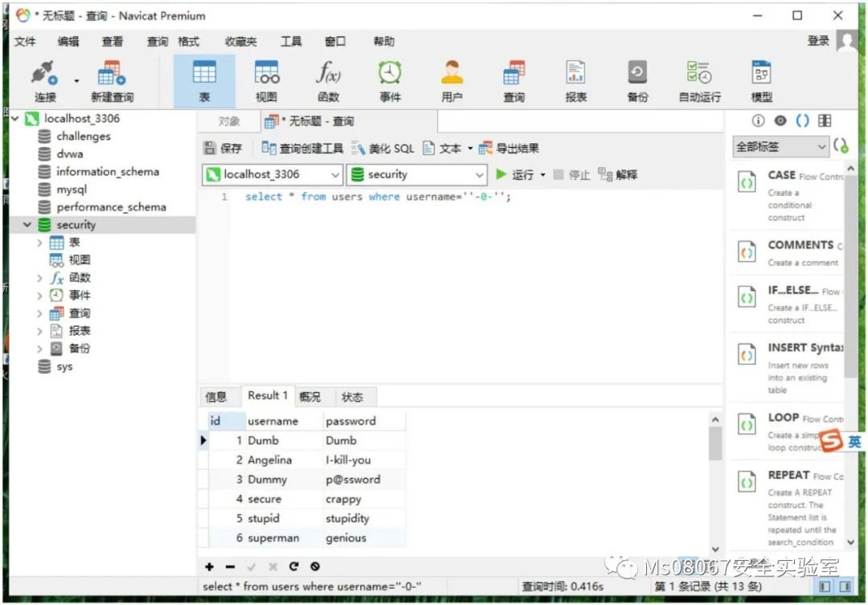Show the object information pane icon
The height and width of the screenshot is (605, 868).
click(x=758, y=121)
